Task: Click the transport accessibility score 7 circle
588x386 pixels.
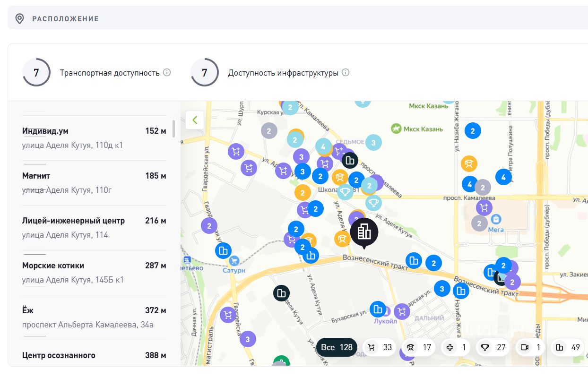Action: click(x=36, y=73)
